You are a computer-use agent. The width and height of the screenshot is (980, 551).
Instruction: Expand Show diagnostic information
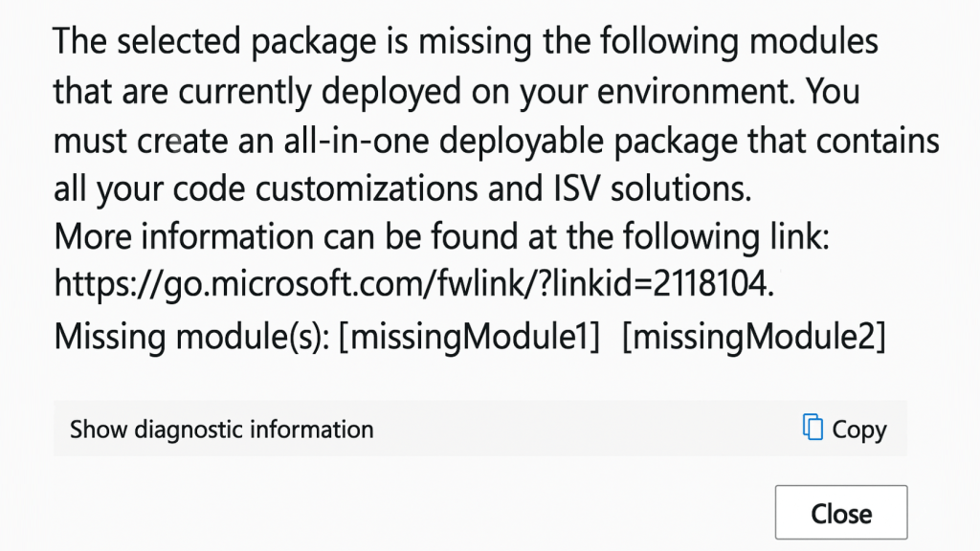[x=221, y=429]
